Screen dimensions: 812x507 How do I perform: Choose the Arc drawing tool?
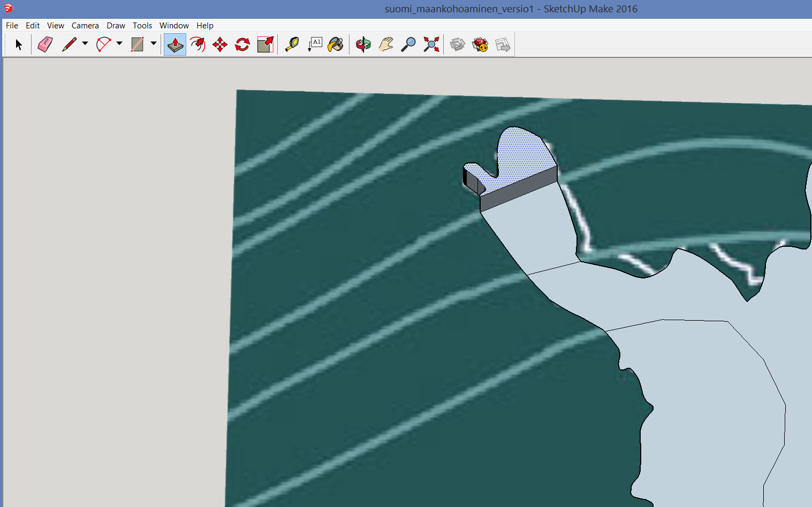103,44
